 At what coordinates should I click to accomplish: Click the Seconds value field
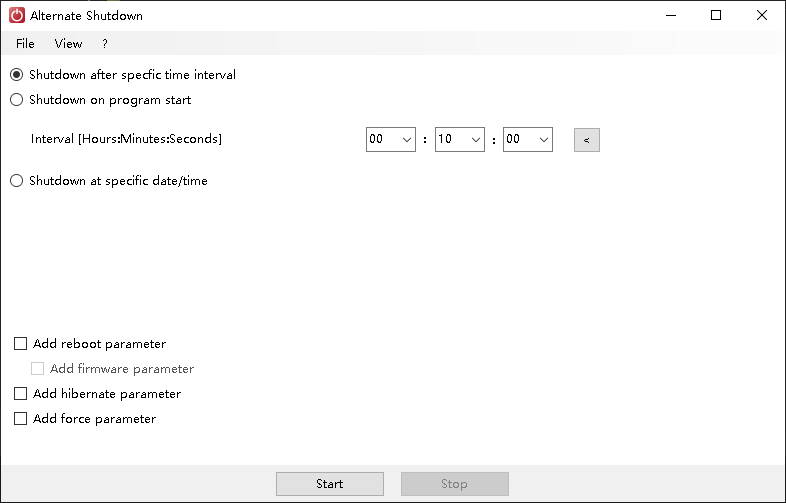coord(518,140)
